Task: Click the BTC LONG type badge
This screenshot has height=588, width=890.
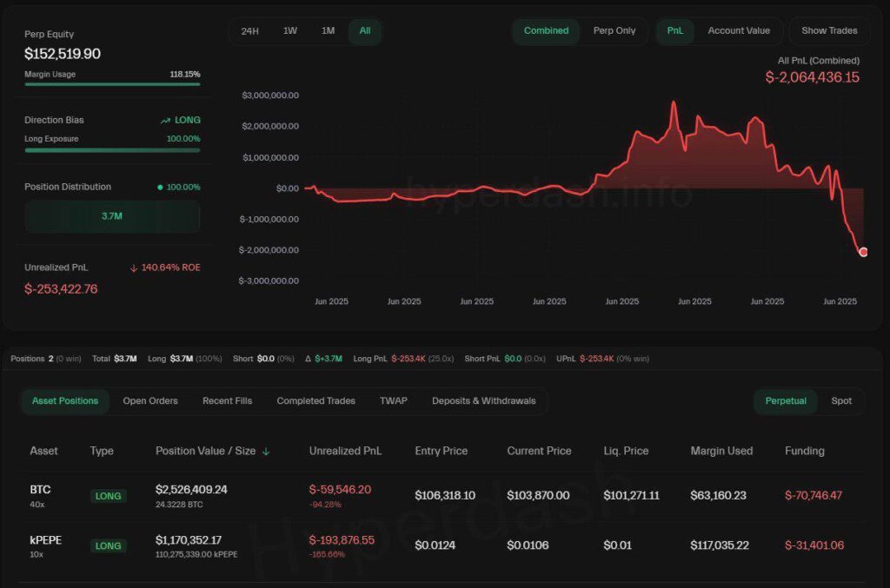Action: [x=109, y=496]
